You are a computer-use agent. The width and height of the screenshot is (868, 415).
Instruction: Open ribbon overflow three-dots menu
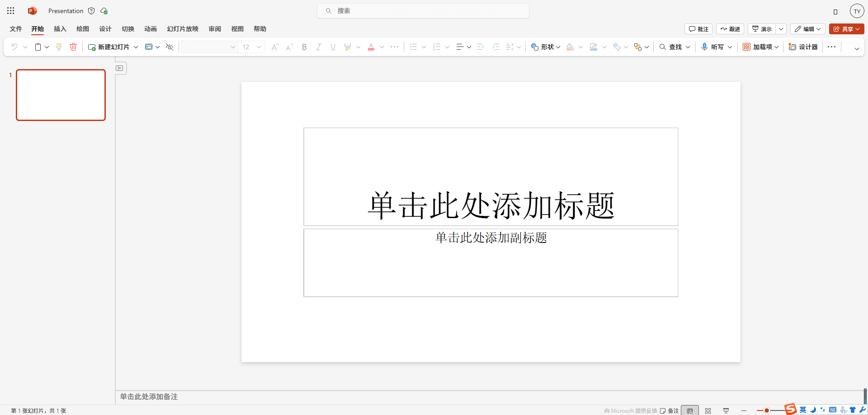(831, 47)
